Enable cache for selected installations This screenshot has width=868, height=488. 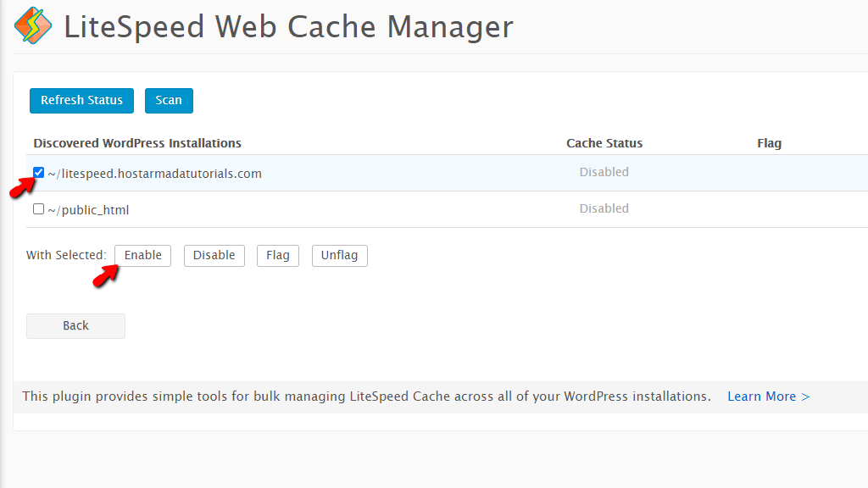pos(142,256)
